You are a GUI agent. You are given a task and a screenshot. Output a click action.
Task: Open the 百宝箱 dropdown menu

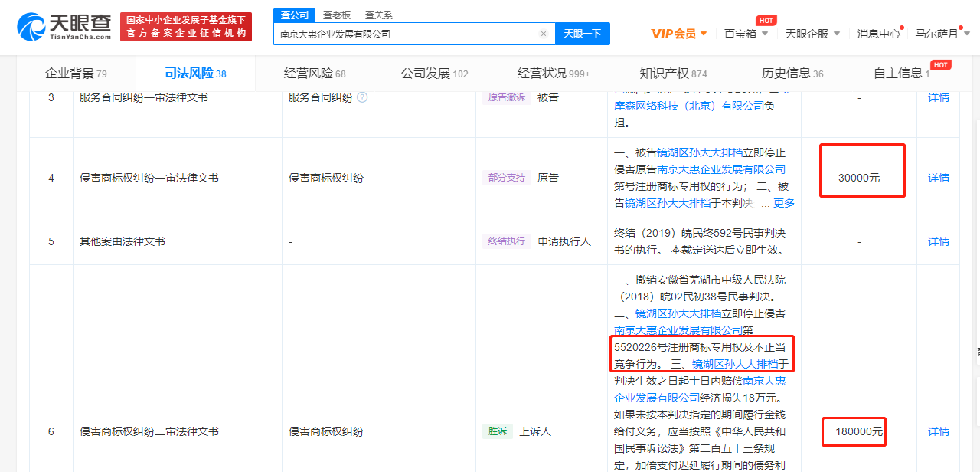pos(746,34)
